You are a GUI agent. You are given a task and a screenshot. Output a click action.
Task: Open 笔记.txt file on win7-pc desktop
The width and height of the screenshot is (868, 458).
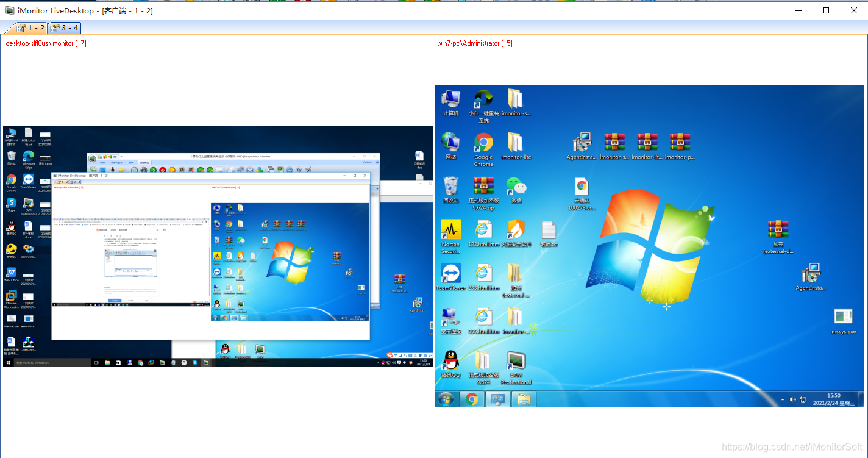coord(549,234)
